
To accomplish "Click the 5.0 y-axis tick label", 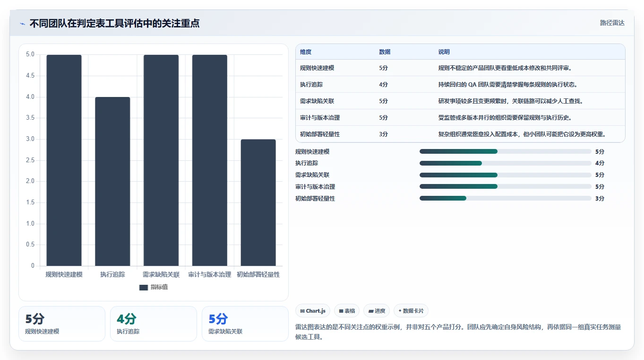I will coord(30,54).
